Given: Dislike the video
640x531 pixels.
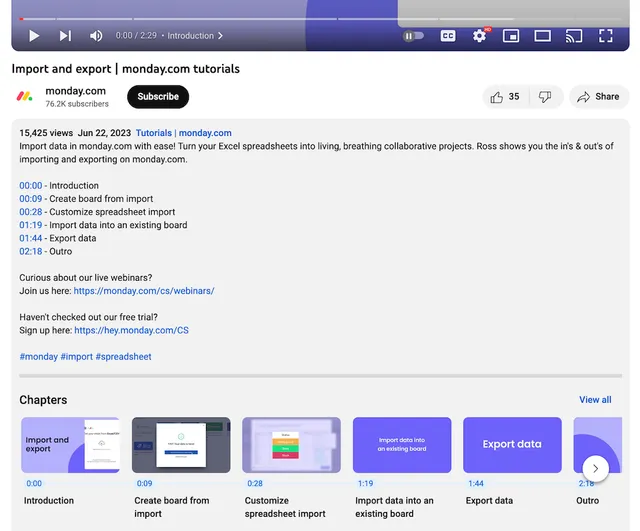Looking at the screenshot, I should click(545, 97).
